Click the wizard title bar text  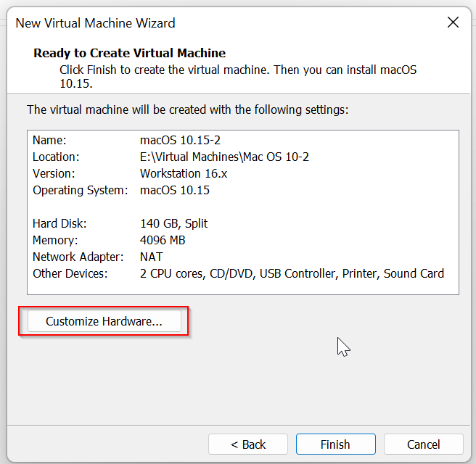[95, 23]
